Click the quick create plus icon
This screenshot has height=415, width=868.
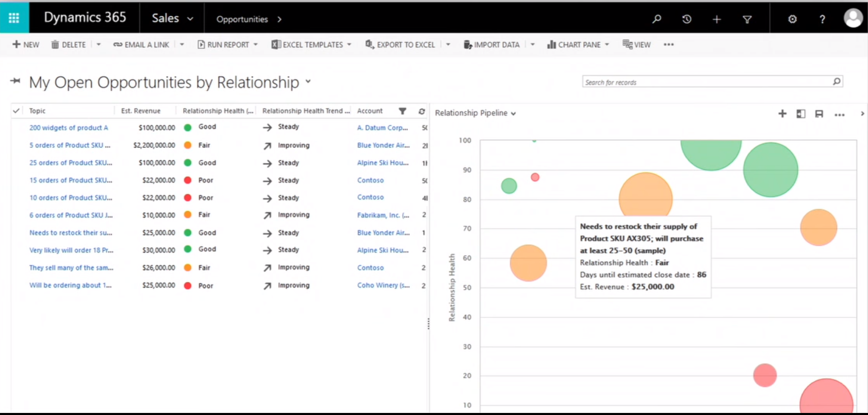[716, 19]
